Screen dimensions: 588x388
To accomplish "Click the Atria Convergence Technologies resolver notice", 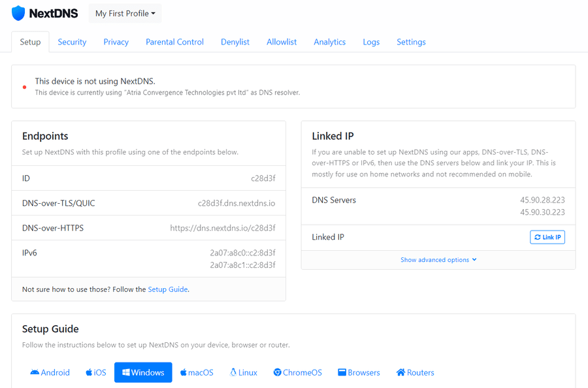I will click(168, 93).
